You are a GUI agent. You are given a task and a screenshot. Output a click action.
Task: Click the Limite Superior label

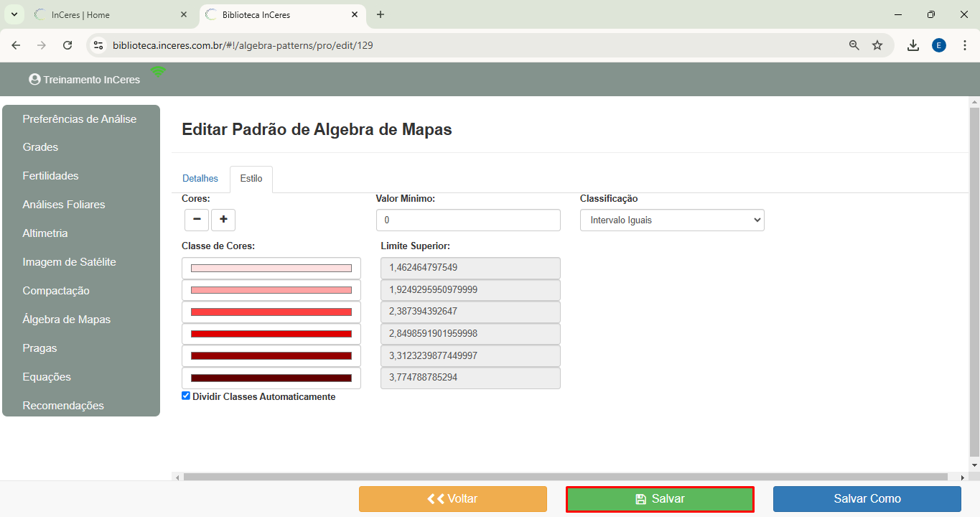(415, 246)
